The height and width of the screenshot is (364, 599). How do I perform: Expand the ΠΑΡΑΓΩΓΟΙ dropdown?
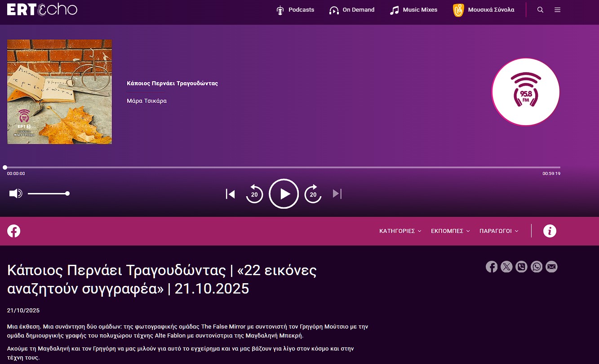499,231
